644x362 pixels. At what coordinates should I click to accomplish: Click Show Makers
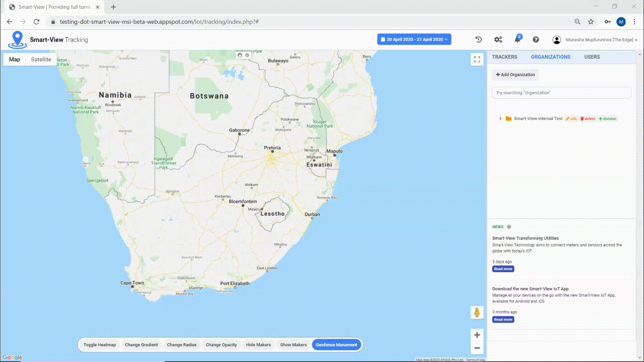pyautogui.click(x=293, y=345)
